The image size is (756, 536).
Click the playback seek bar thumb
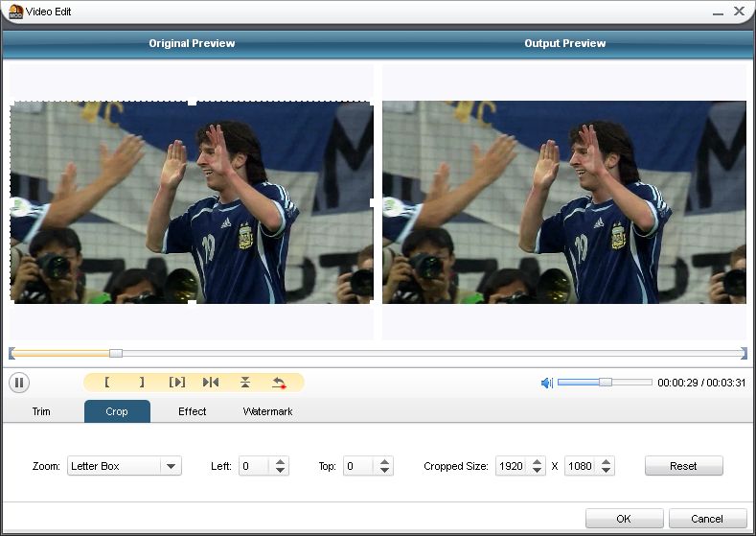pos(116,353)
